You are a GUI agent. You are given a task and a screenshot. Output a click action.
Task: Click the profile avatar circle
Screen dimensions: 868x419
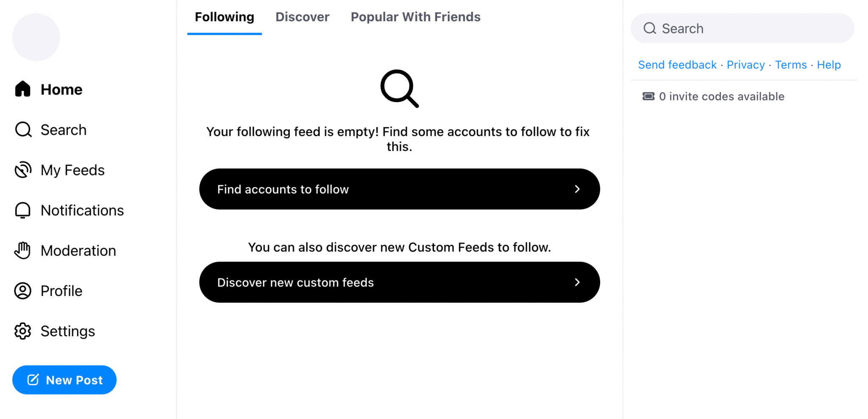click(x=36, y=37)
